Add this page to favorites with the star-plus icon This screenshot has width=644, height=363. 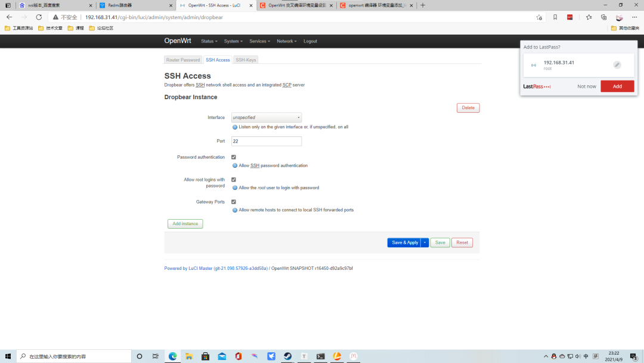[539, 17]
